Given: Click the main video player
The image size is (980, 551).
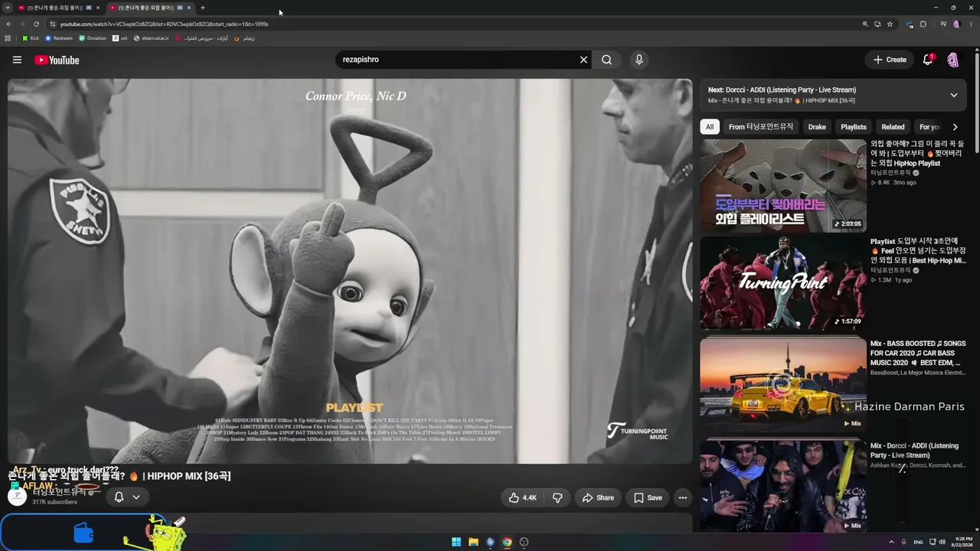Looking at the screenshot, I should 350,271.
